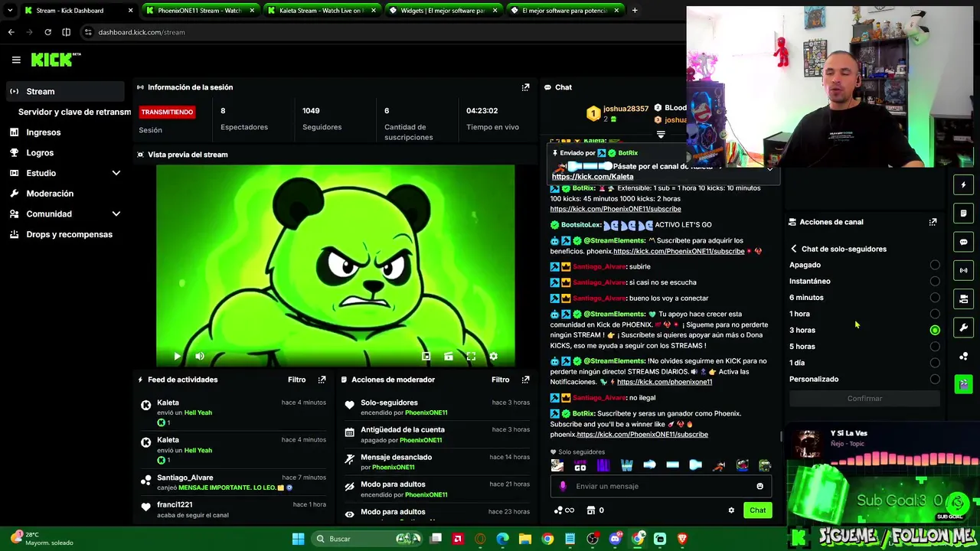Open the new browser tab plus button

635,11
